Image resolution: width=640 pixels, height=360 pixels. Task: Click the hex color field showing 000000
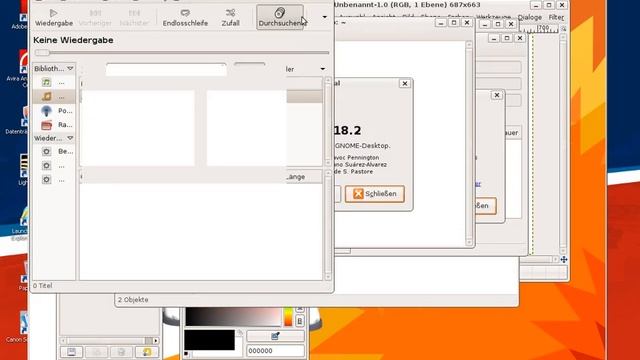tap(275, 351)
